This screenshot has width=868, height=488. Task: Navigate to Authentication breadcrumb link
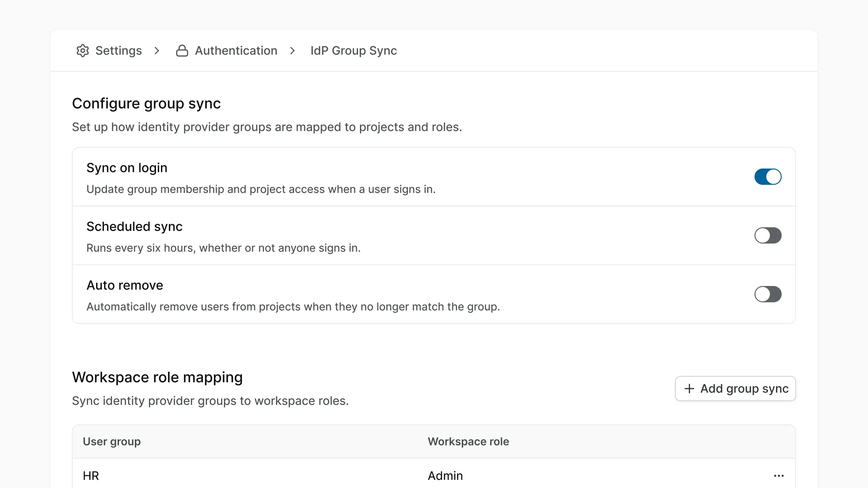click(x=226, y=51)
